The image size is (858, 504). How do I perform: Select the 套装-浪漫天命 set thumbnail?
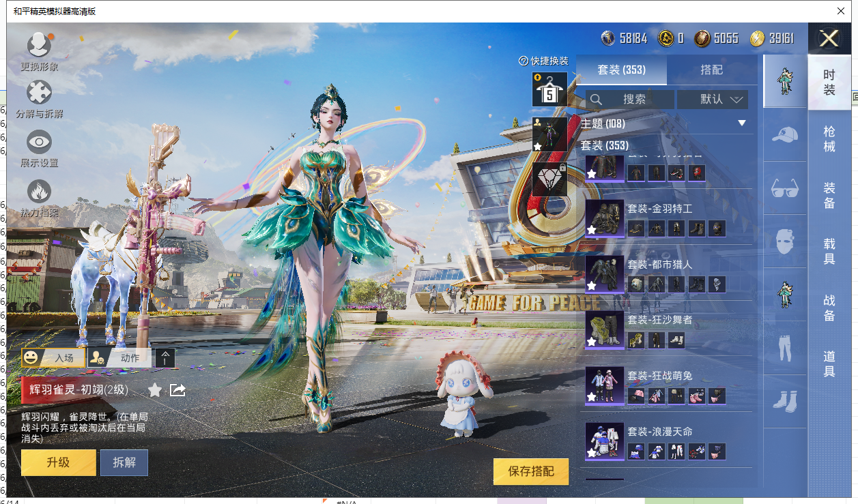(x=605, y=441)
